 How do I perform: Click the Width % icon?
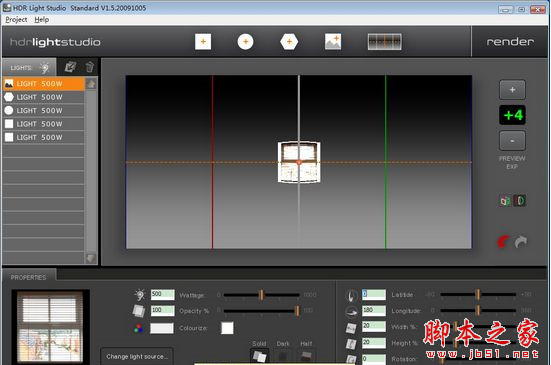[x=351, y=328]
